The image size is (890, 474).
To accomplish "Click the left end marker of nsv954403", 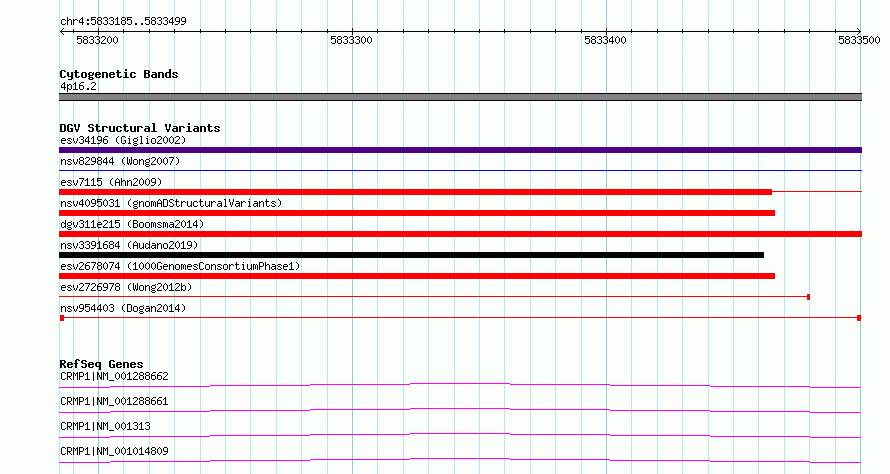I will (x=62, y=318).
